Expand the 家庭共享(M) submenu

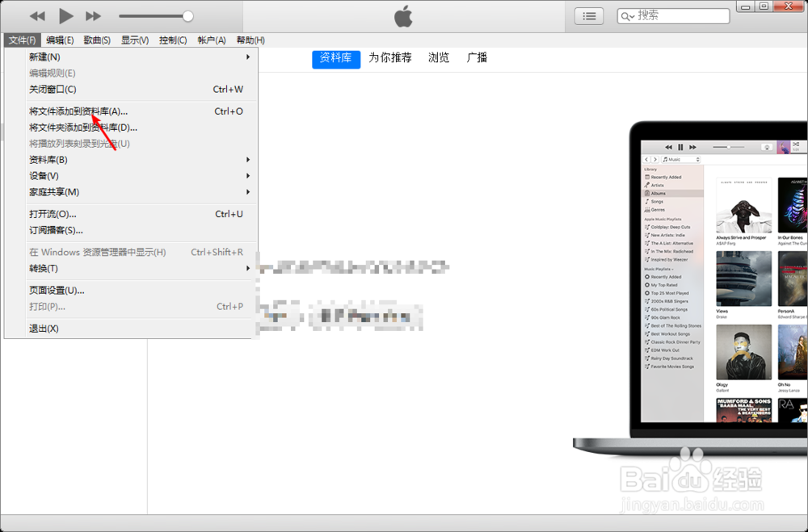(x=131, y=192)
